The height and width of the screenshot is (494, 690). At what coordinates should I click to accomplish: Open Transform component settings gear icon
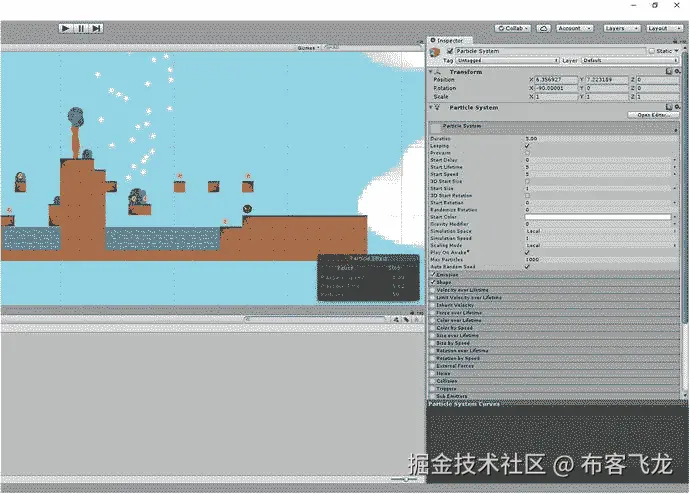click(677, 71)
